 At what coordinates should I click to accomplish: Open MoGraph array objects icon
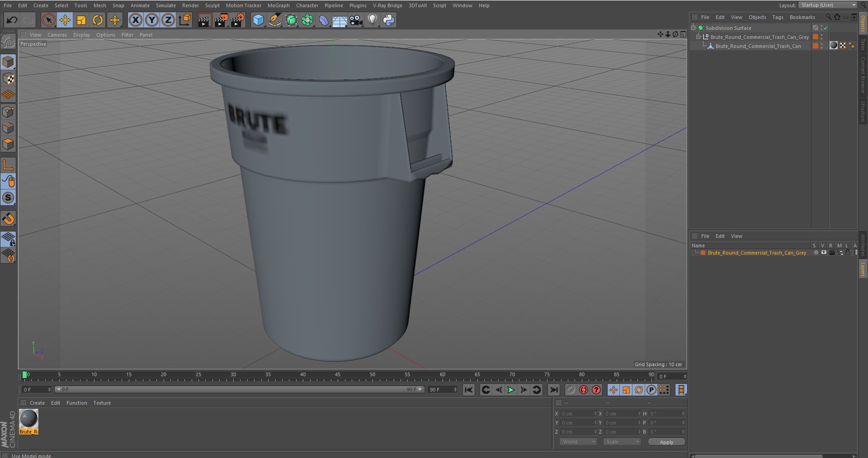coord(308,20)
